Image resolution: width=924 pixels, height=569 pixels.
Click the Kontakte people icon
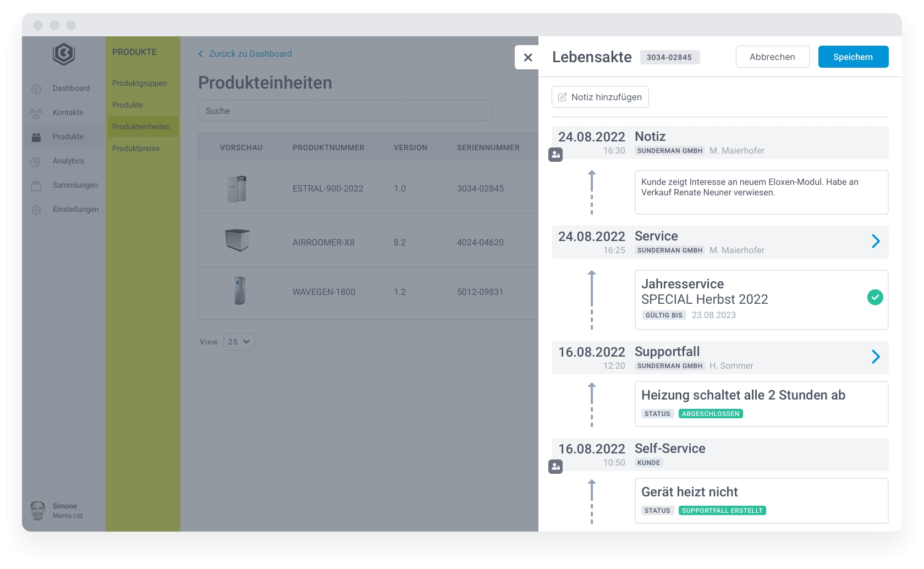click(x=36, y=113)
